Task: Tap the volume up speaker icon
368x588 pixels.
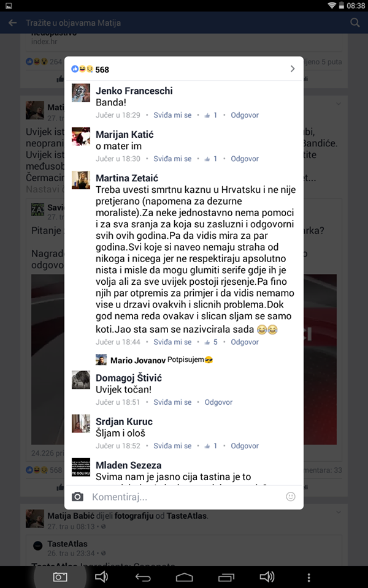Action: point(267,577)
